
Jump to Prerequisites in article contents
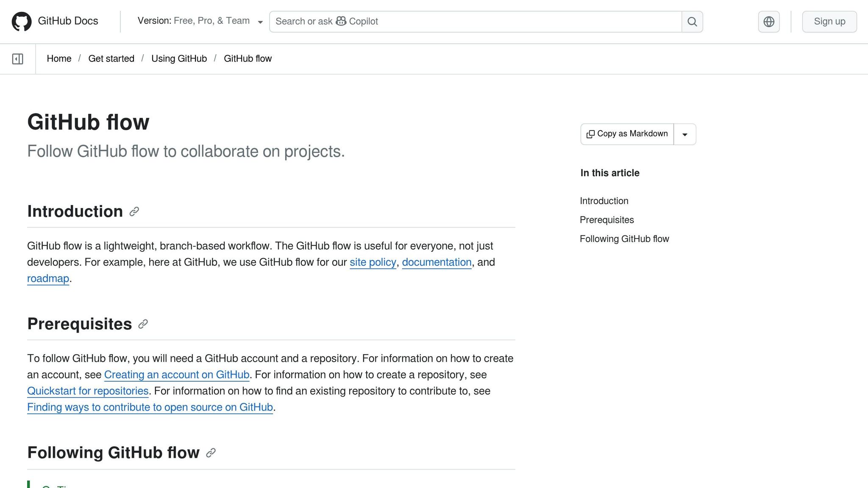coord(607,220)
